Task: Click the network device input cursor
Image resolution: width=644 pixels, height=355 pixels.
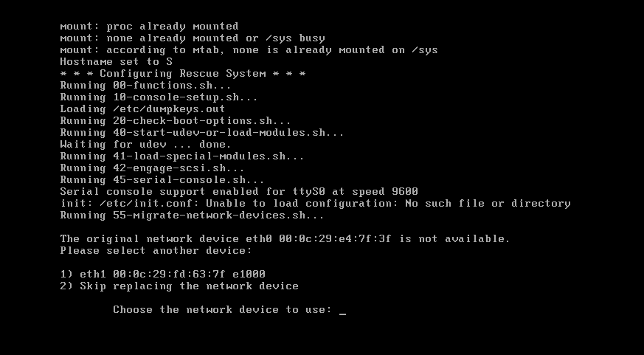Action: 343,311
